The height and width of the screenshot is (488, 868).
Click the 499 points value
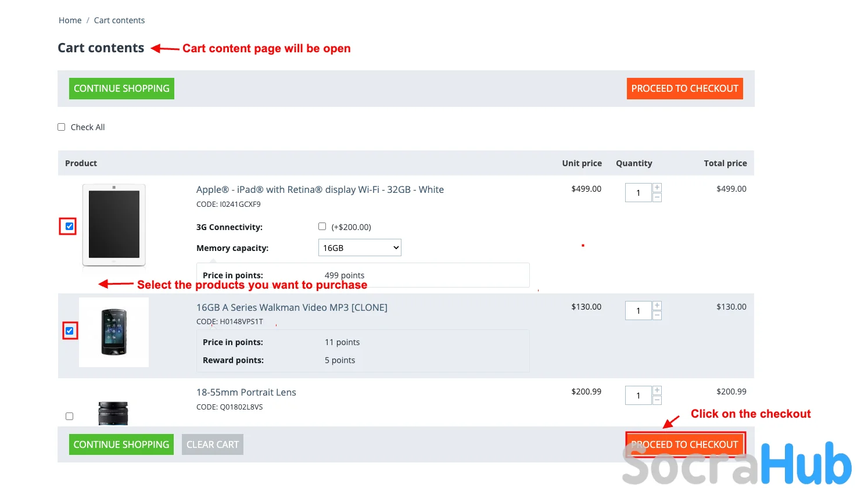point(345,275)
